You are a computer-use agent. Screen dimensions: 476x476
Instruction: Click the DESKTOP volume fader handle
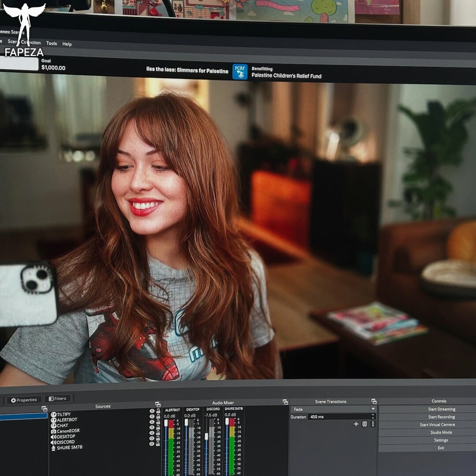tap(186, 422)
